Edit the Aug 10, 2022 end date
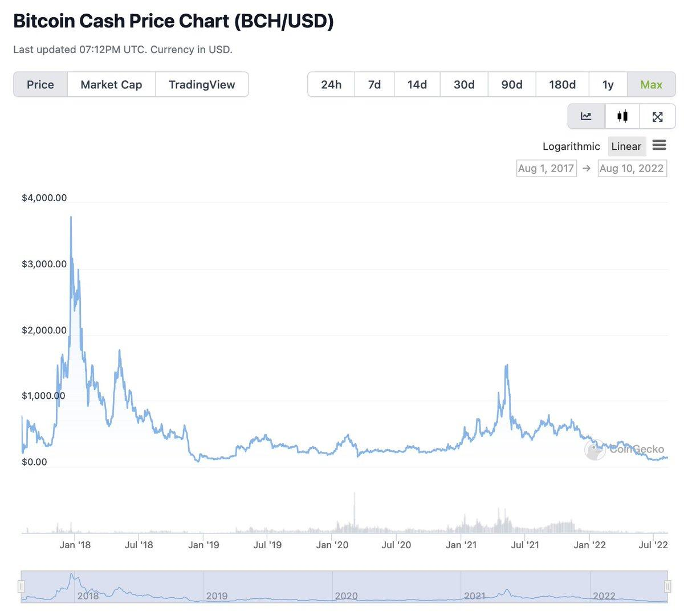 point(632,169)
